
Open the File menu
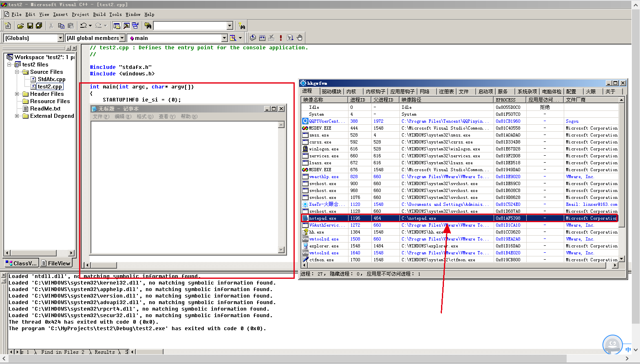coord(17,14)
